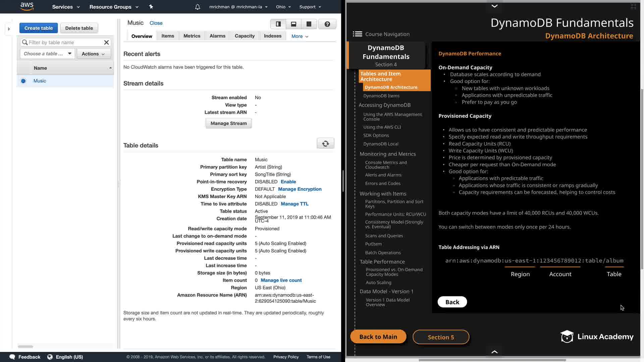This screenshot has width=644, height=362.
Task: Click the Create table button
Action: tap(39, 28)
